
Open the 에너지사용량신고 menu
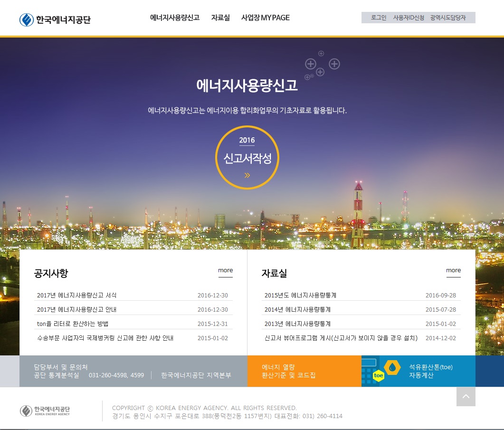(175, 18)
